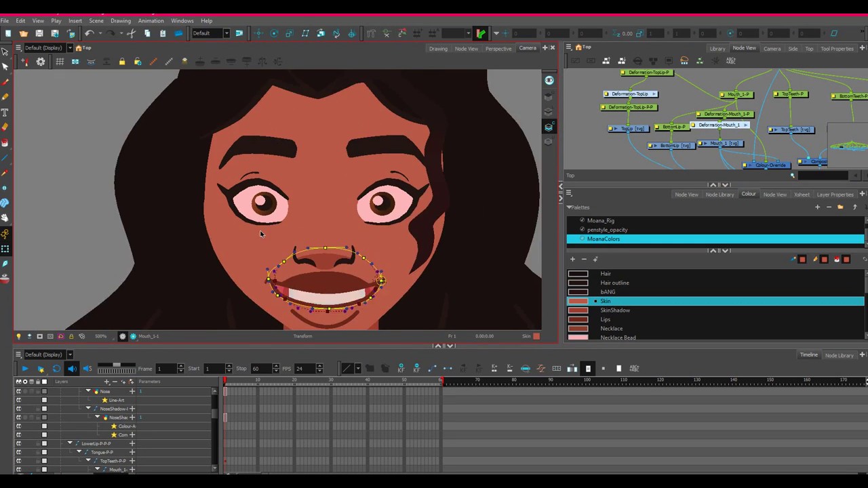Open the Animation menu
The width and height of the screenshot is (868, 488).
coord(151,21)
